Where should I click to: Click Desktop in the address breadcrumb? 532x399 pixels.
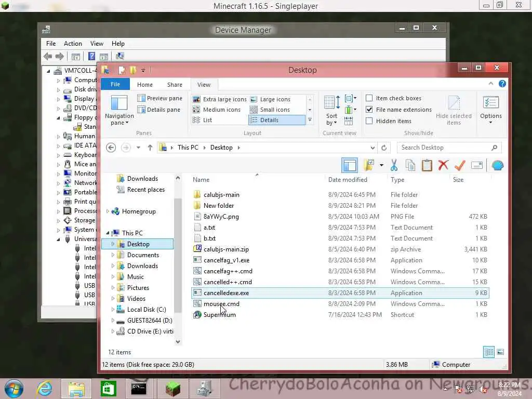click(x=221, y=148)
